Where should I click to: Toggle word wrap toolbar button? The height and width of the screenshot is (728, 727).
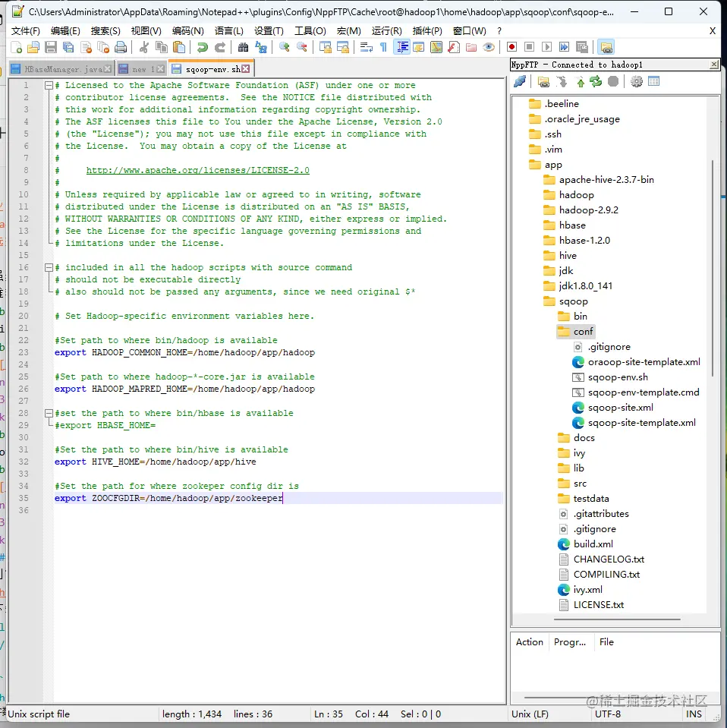pyautogui.click(x=367, y=47)
